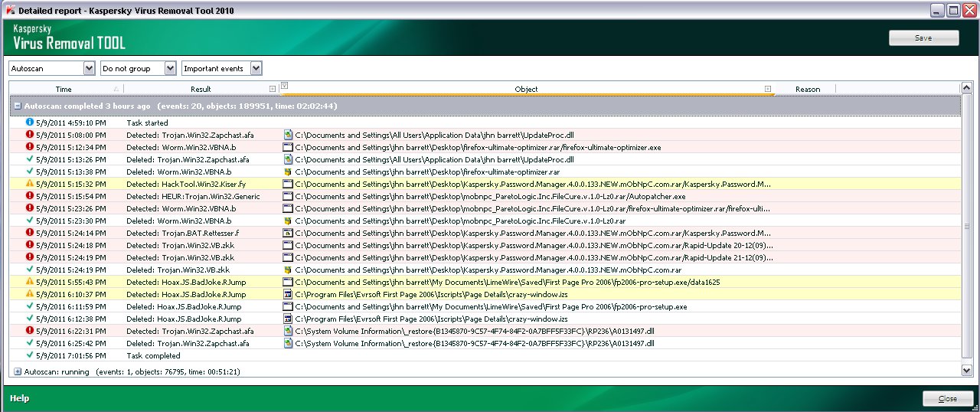Click the red alert icon on 5:15:54 PM row
Screen dimensions: 980x412
(30, 196)
